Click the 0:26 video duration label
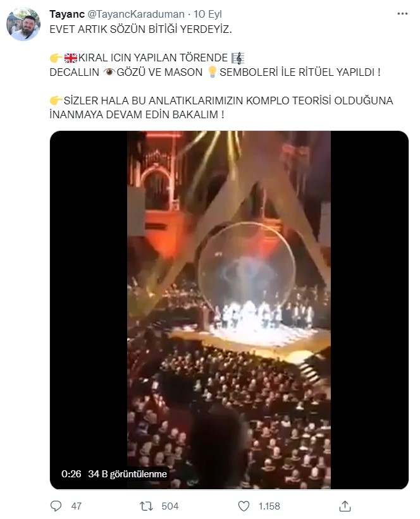420x519 pixels. (71, 474)
